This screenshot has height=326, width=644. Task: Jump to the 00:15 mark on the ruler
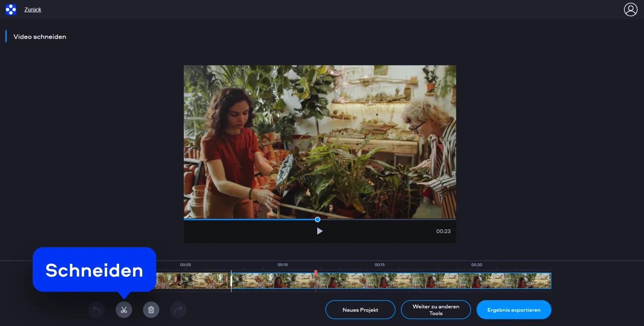[379, 265]
